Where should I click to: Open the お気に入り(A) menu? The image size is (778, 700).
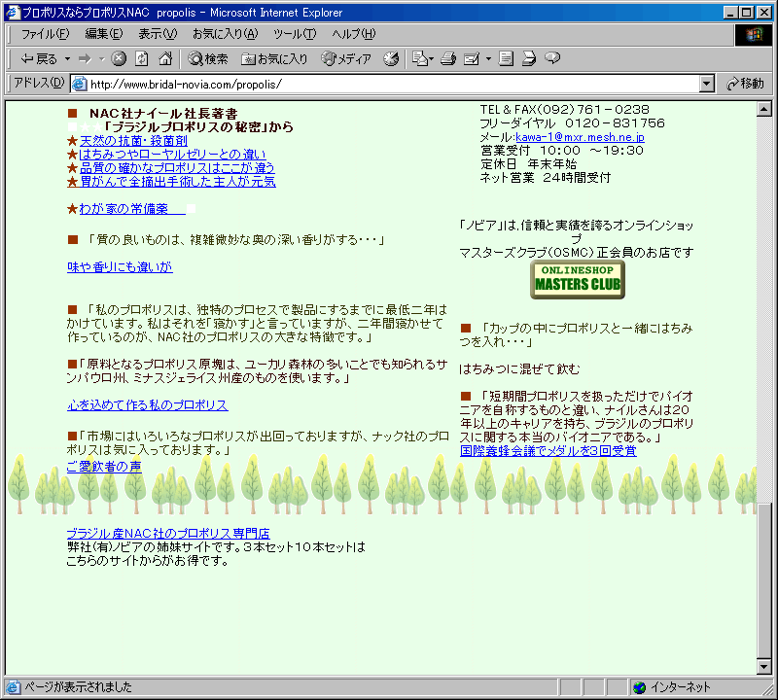(225, 34)
